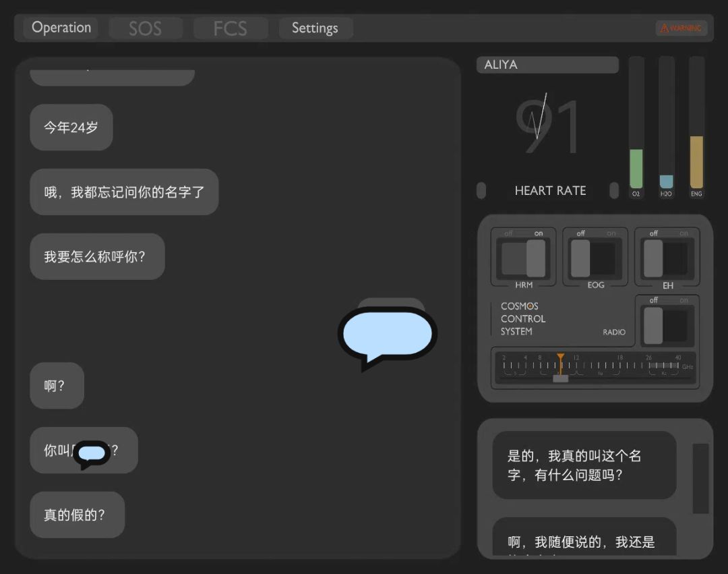Click the H2O label under the gauge
This screenshot has height=574, width=728.
[666, 194]
